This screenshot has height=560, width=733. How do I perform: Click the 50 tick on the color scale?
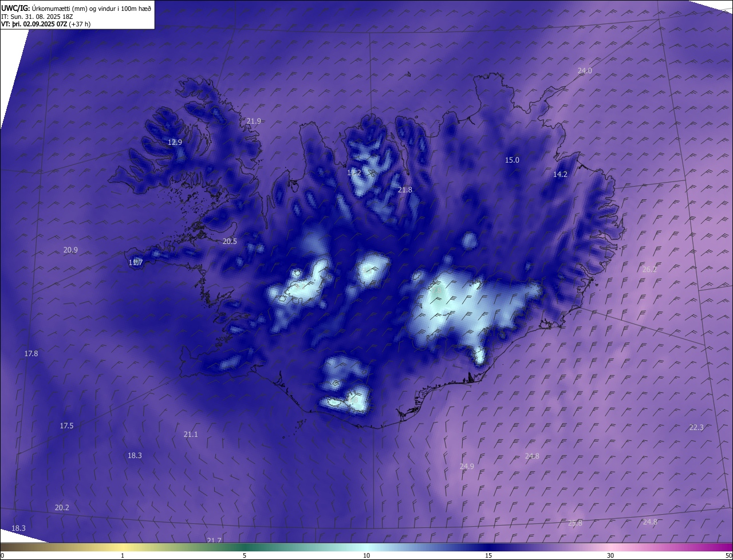(x=728, y=555)
